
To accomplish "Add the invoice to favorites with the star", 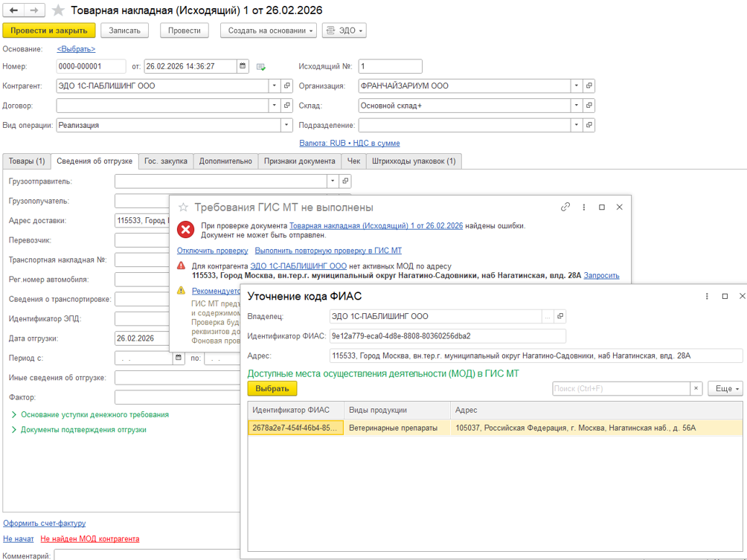I will click(x=58, y=10).
